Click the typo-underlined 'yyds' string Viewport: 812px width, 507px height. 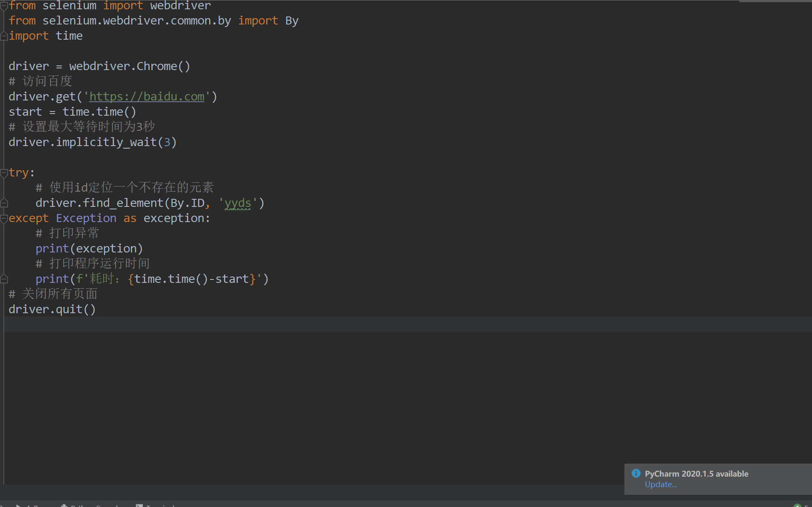click(237, 203)
